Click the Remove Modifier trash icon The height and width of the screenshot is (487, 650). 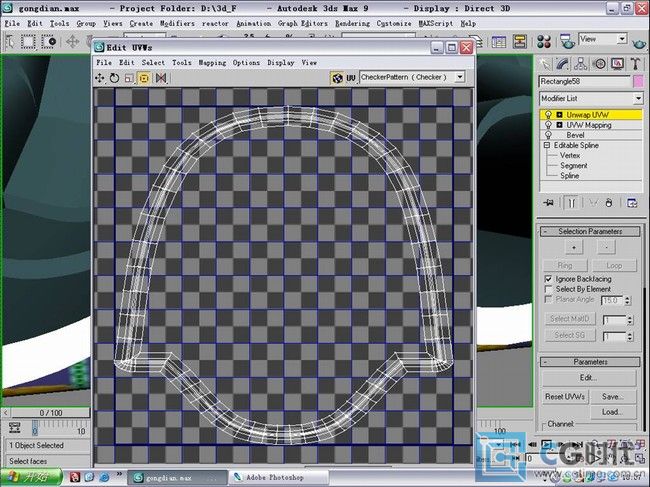(609, 203)
